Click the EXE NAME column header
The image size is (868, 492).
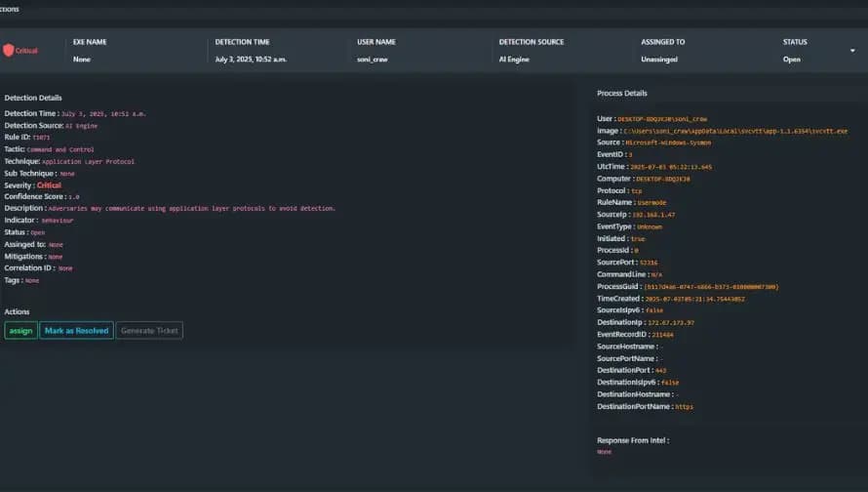click(90, 42)
